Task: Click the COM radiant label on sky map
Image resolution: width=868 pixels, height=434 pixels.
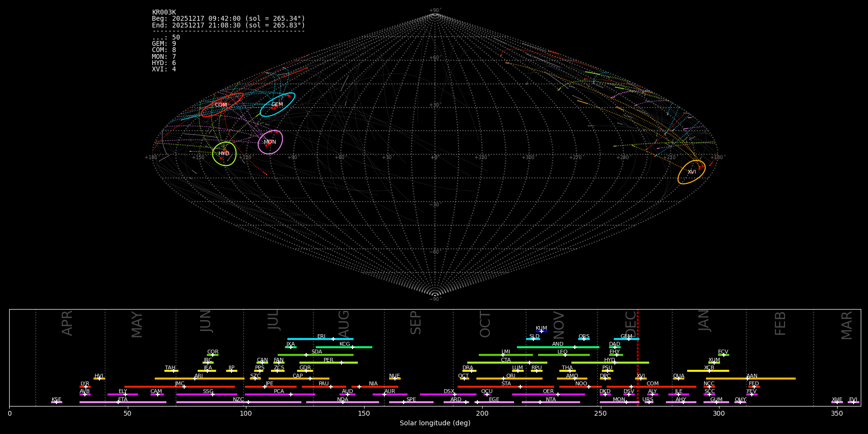Action: pos(221,105)
